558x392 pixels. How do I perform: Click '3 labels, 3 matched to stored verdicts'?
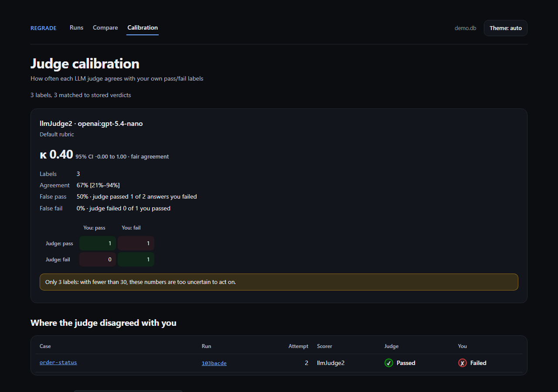(x=81, y=95)
